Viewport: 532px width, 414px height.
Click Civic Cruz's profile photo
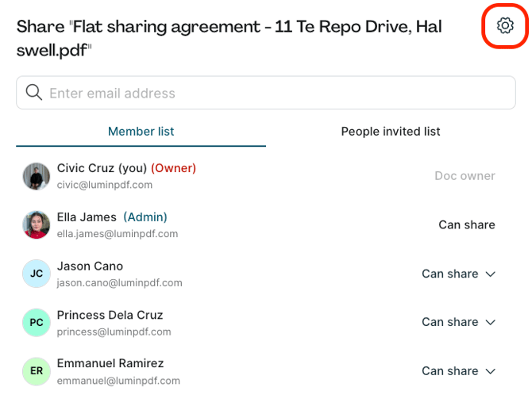[37, 176]
